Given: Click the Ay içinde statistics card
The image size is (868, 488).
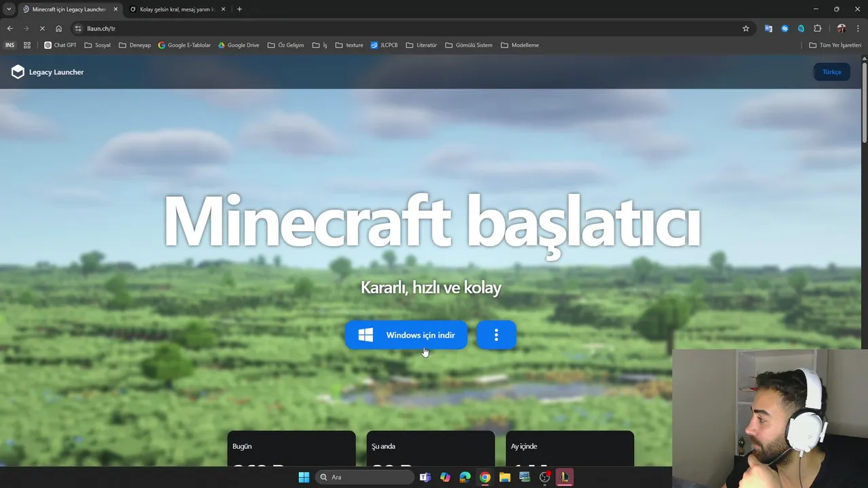Looking at the screenshot, I should coord(570,449).
